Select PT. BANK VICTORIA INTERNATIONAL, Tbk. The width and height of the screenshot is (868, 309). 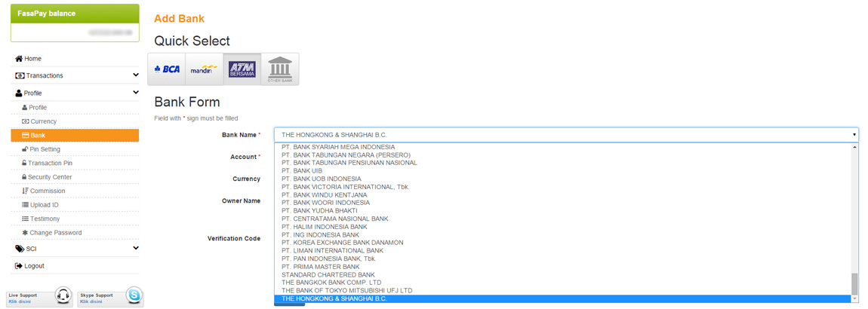(562, 187)
